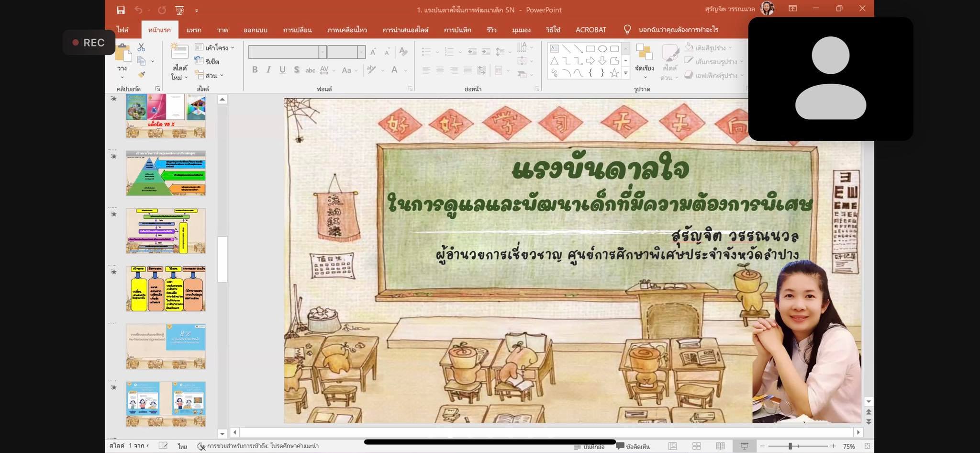Screen dimensions: 980x453
Task: Click the Save icon in quick access toolbar
Action: [x=121, y=10]
